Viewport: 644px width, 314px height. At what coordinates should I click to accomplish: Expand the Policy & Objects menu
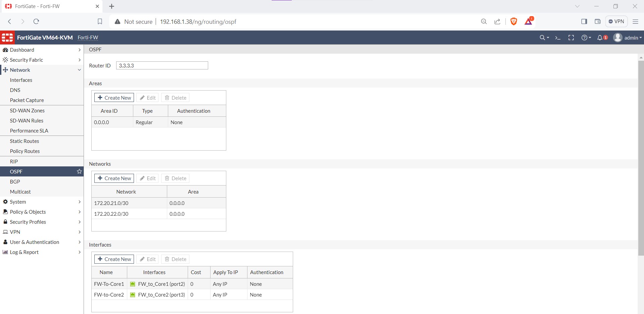tap(42, 212)
